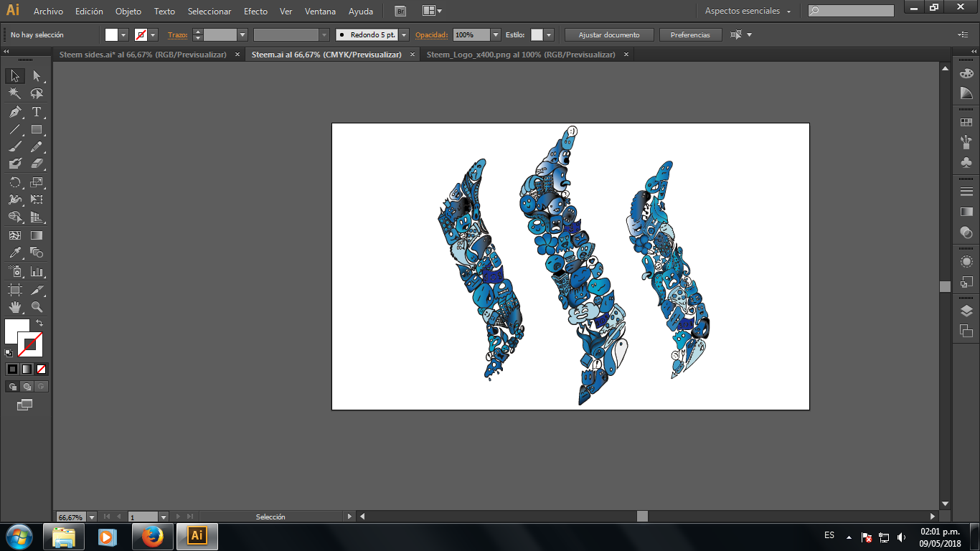Open the Windows Start menu
The width and height of the screenshot is (980, 551).
tap(19, 536)
